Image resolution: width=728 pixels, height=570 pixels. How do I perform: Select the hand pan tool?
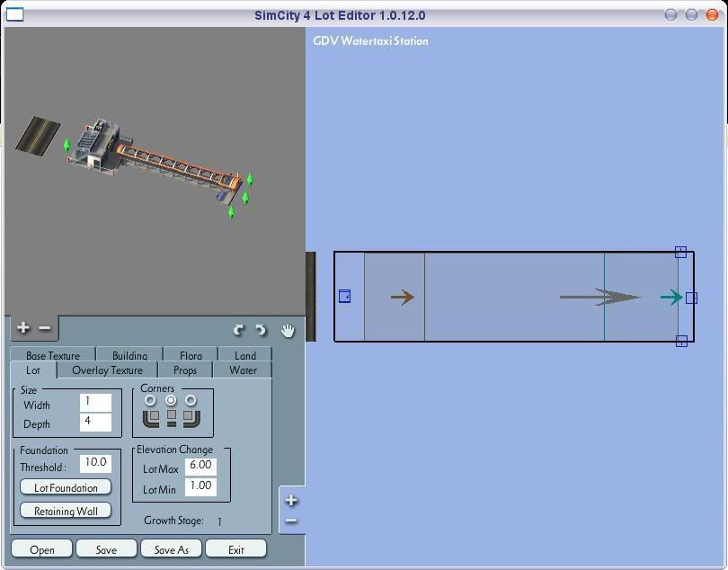coord(288,330)
